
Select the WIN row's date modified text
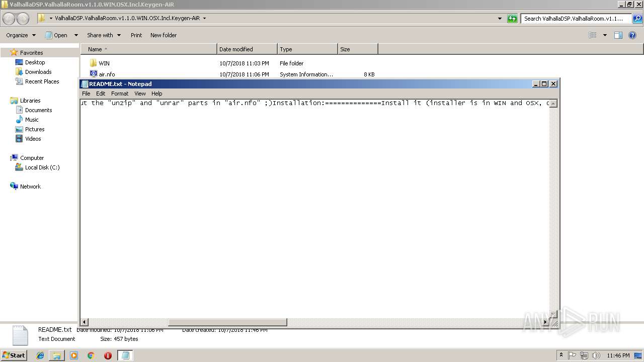click(244, 63)
